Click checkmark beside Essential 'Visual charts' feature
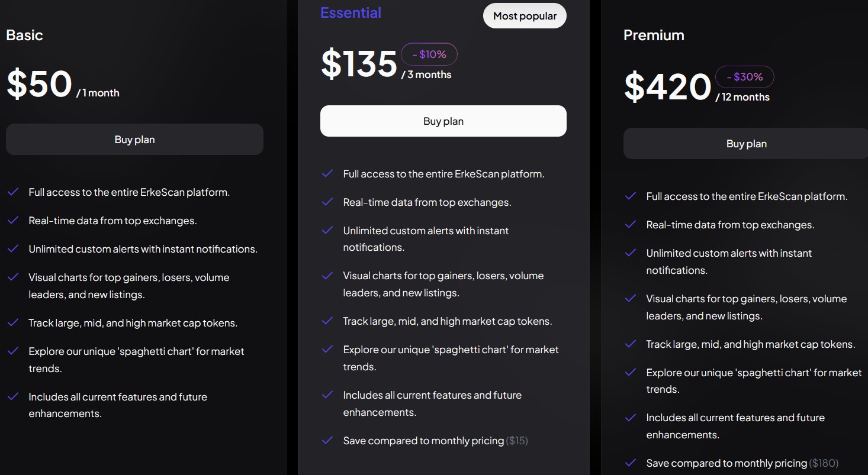Viewport: 868px width, 475px height. click(x=327, y=276)
